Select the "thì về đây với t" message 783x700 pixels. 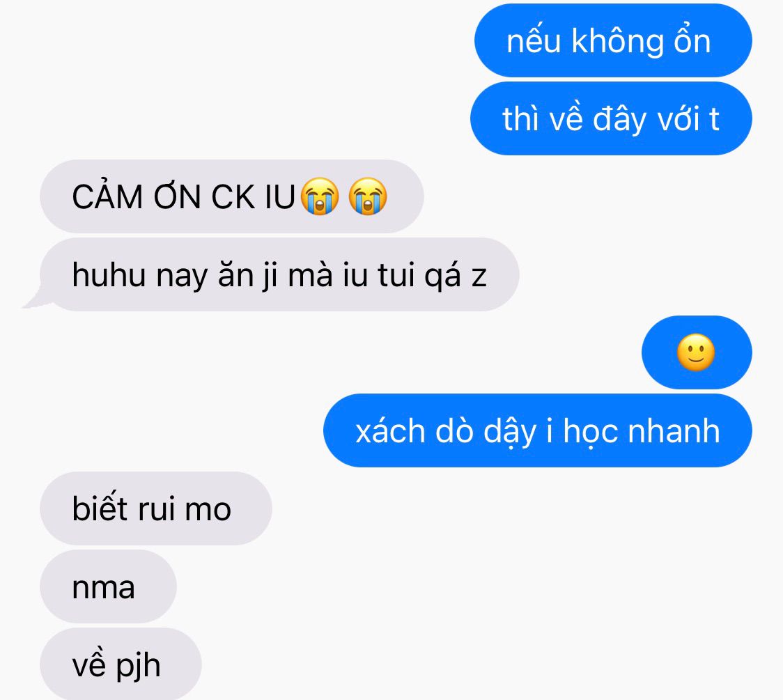[x=611, y=119]
